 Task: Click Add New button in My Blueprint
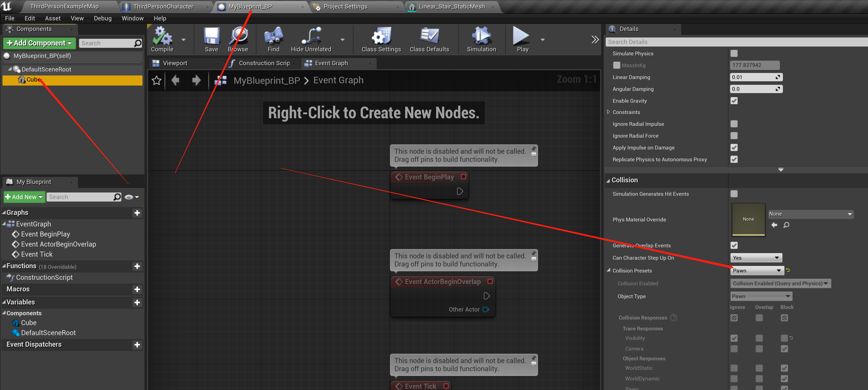[x=24, y=197]
